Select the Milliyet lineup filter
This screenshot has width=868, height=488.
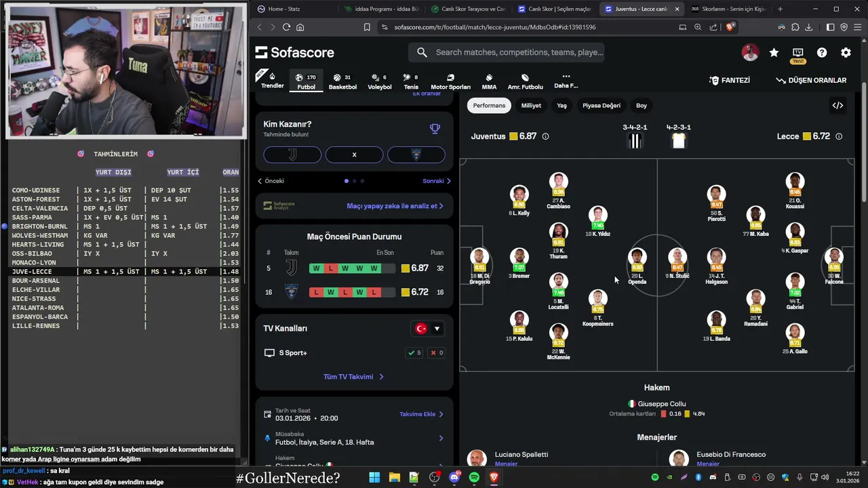(x=531, y=106)
